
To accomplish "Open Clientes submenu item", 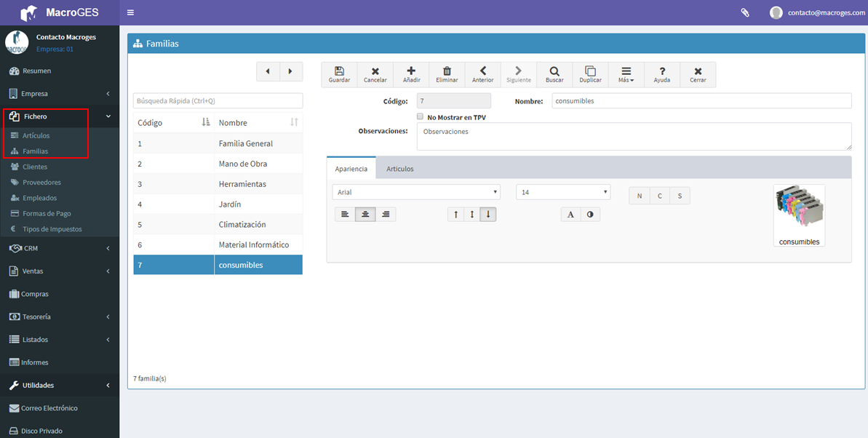I will (x=59, y=167).
